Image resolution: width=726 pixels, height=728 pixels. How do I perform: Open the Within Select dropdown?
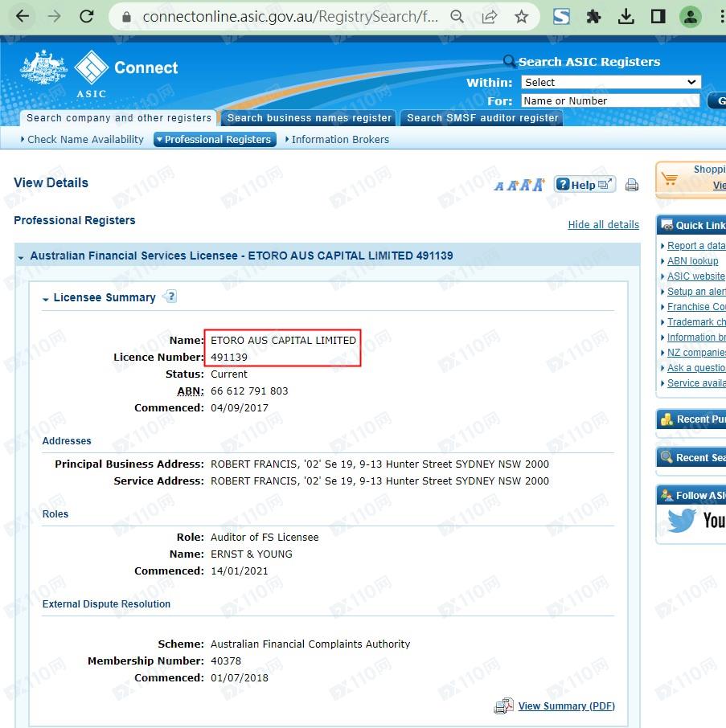[610, 82]
